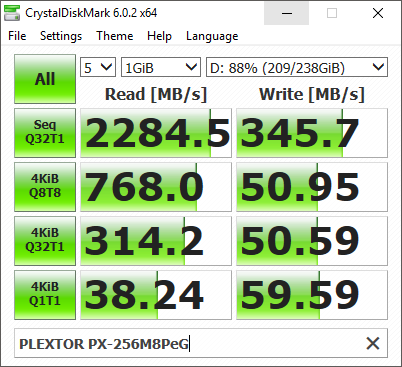
Task: Close the CrystalDiskMark window
Action: point(378,13)
